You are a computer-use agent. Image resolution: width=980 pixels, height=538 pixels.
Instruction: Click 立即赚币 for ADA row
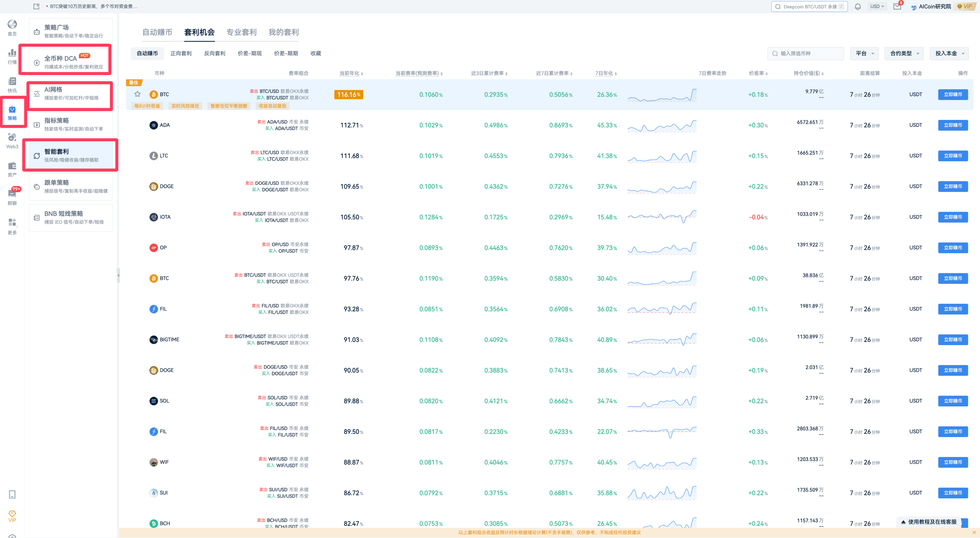(x=953, y=125)
